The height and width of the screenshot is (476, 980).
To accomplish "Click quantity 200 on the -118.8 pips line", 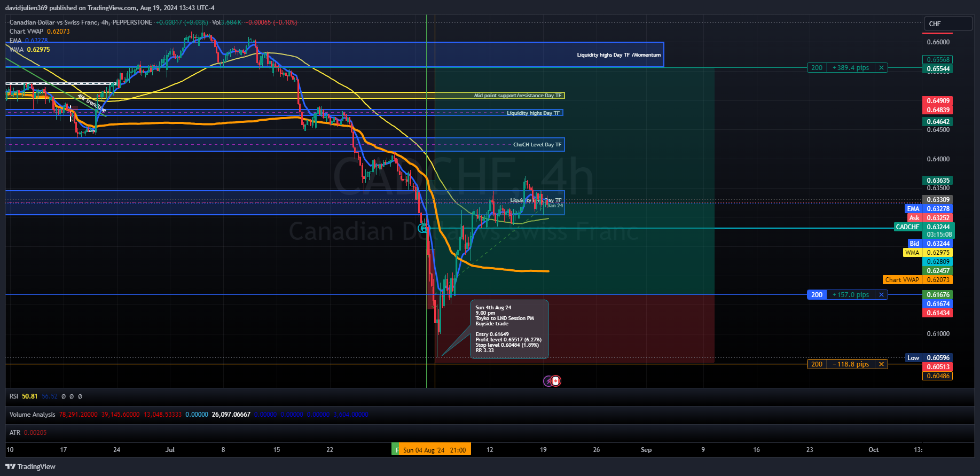I will click(x=817, y=364).
